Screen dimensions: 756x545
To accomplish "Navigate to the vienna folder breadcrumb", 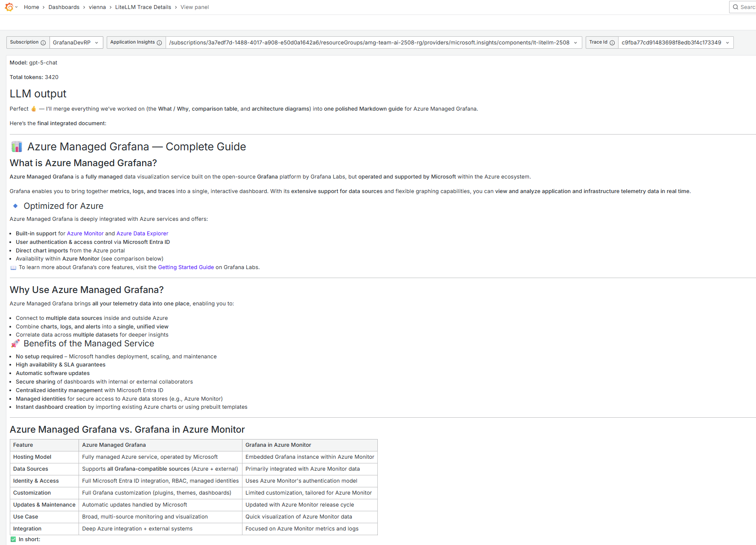I will click(97, 7).
